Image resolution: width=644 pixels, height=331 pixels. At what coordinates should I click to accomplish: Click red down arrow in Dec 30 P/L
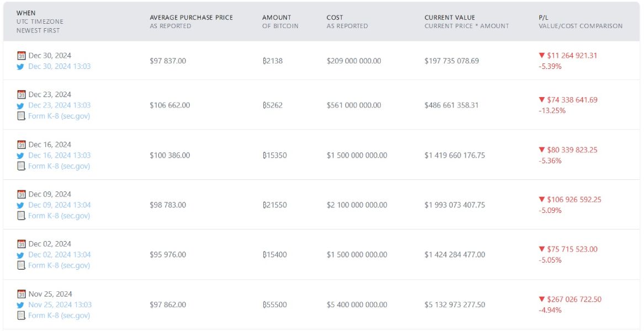point(541,56)
